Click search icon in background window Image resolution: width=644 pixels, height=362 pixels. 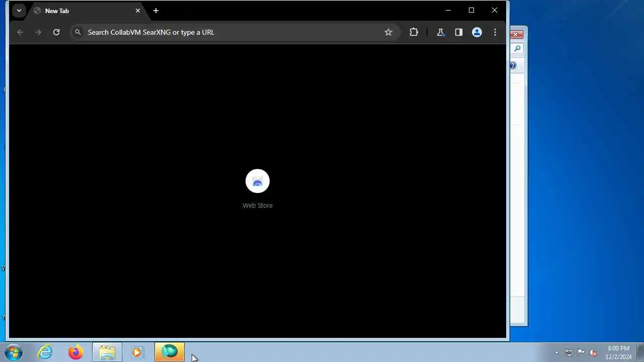pos(517,49)
